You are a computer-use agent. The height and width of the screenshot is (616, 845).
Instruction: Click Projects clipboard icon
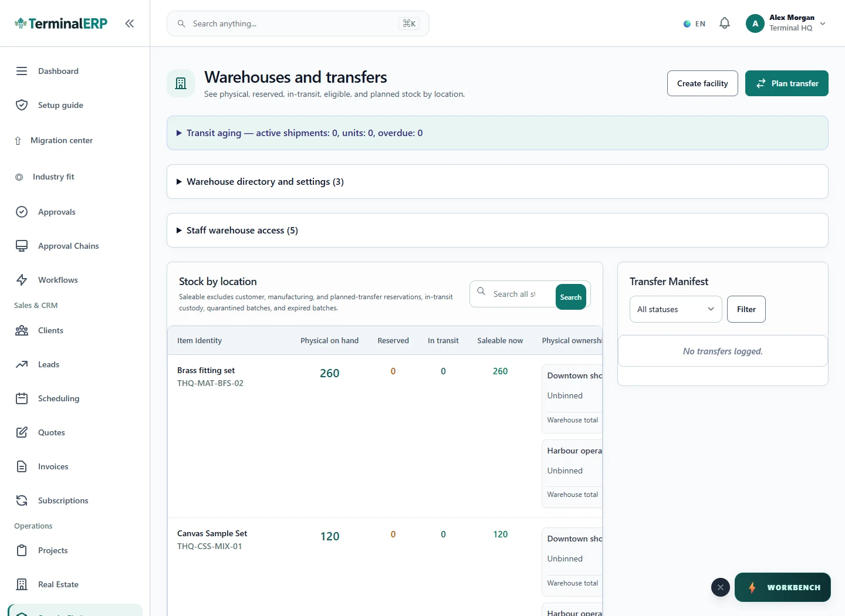tap(22, 550)
